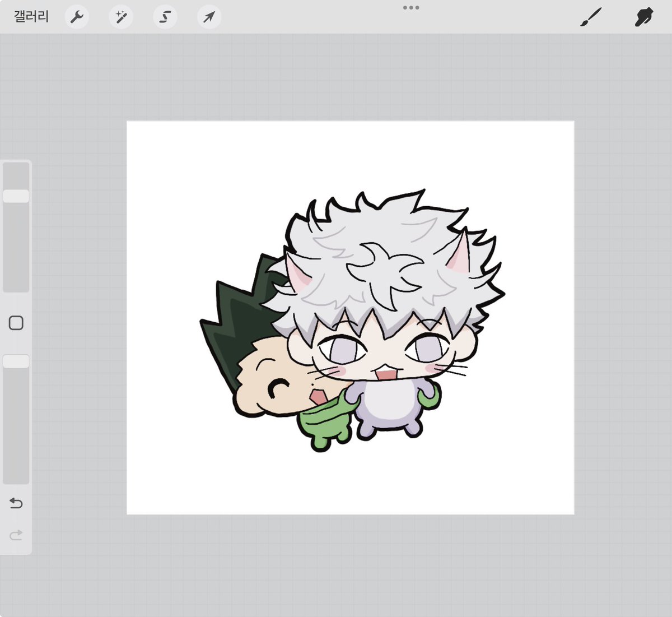Tap the square modify button in sidebar
This screenshot has width=672, height=617.
pyautogui.click(x=16, y=323)
